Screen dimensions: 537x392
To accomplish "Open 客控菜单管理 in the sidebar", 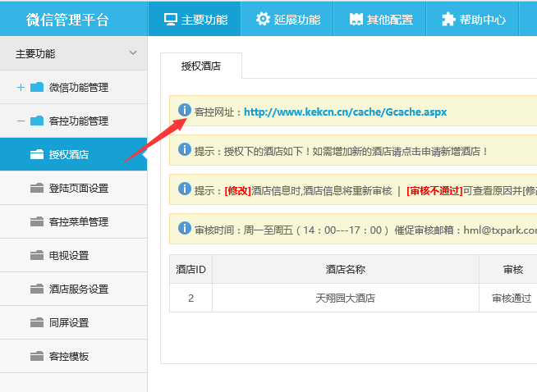I will click(x=79, y=221).
